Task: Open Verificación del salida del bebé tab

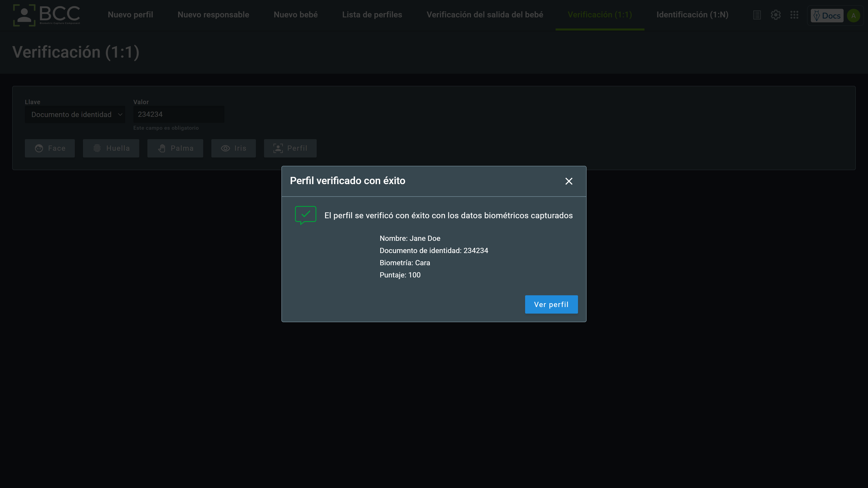Action: click(485, 15)
